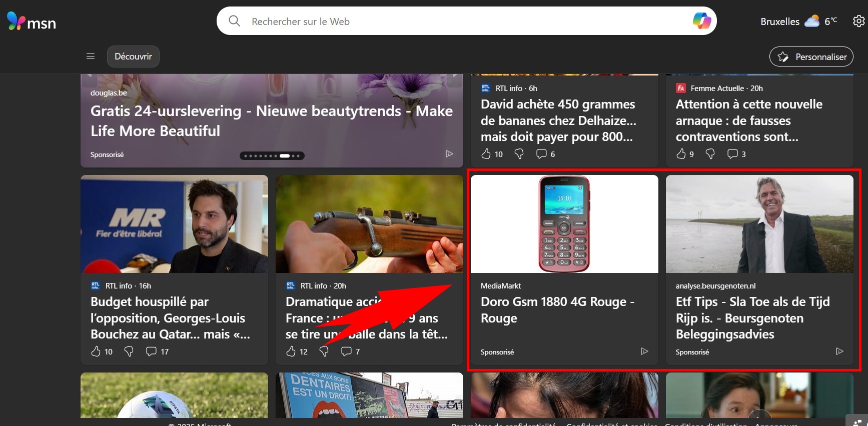The height and width of the screenshot is (426, 868).
Task: Click the ad choices icon on Etf Tips ad
Action: 839,351
